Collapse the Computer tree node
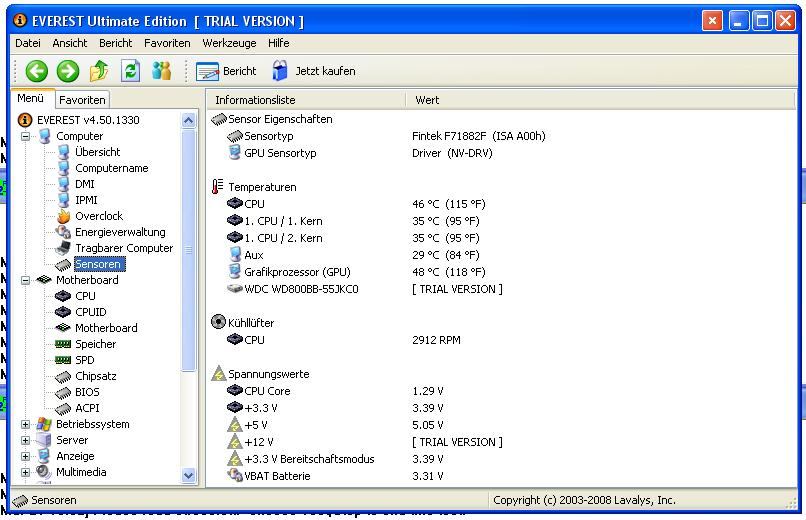The width and height of the screenshot is (806, 520). point(25,136)
